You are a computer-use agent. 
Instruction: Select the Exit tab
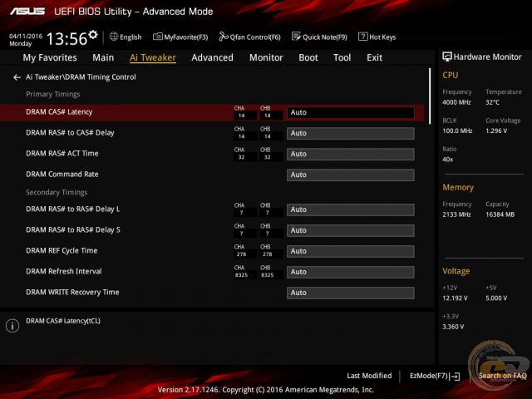tap(374, 57)
